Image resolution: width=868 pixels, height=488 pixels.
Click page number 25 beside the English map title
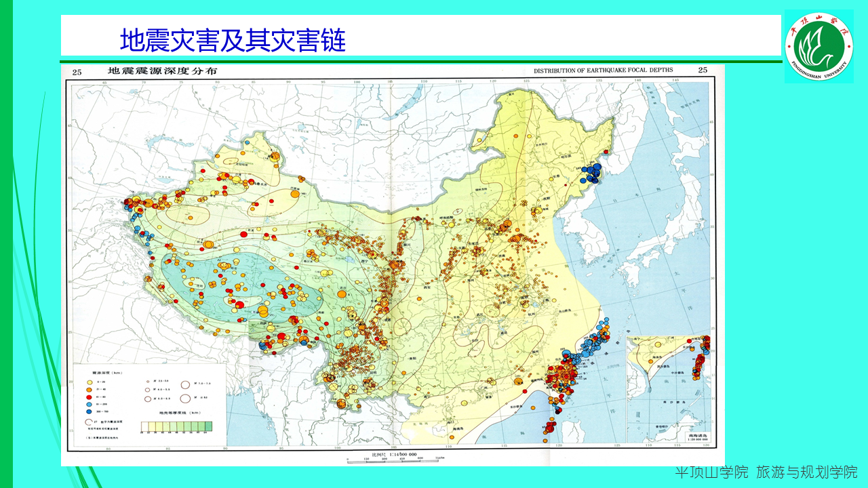[703, 70]
